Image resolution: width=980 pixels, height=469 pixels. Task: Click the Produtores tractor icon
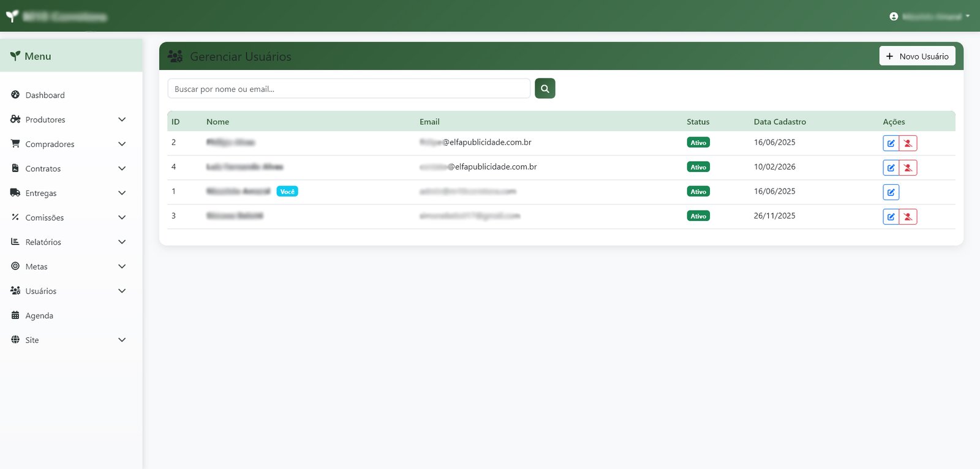[x=15, y=119]
